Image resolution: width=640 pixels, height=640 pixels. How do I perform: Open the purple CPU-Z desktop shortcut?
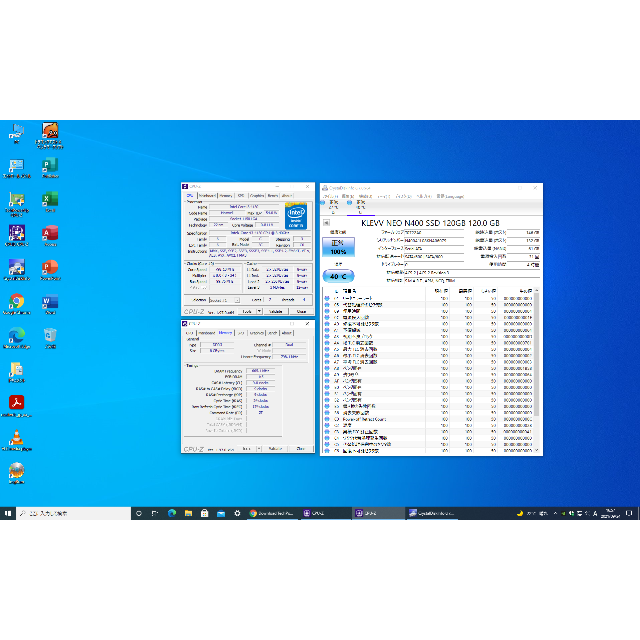(x=17, y=236)
